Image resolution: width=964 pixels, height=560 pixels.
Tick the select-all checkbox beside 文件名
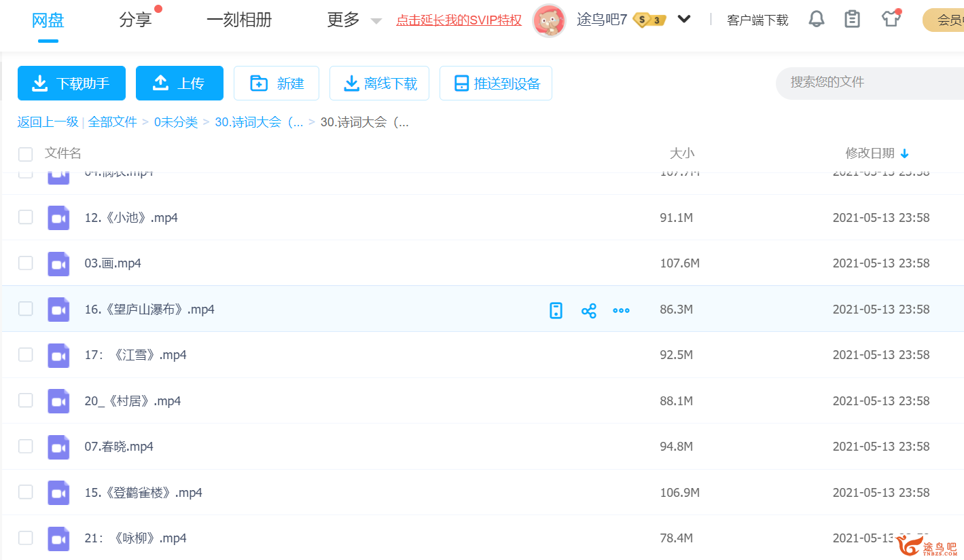tap(25, 154)
